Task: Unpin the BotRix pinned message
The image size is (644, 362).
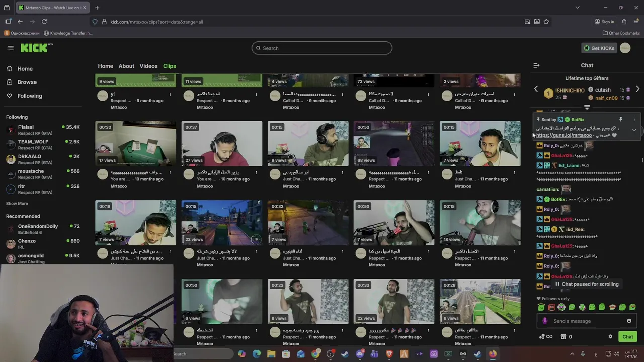Action: (x=620, y=119)
